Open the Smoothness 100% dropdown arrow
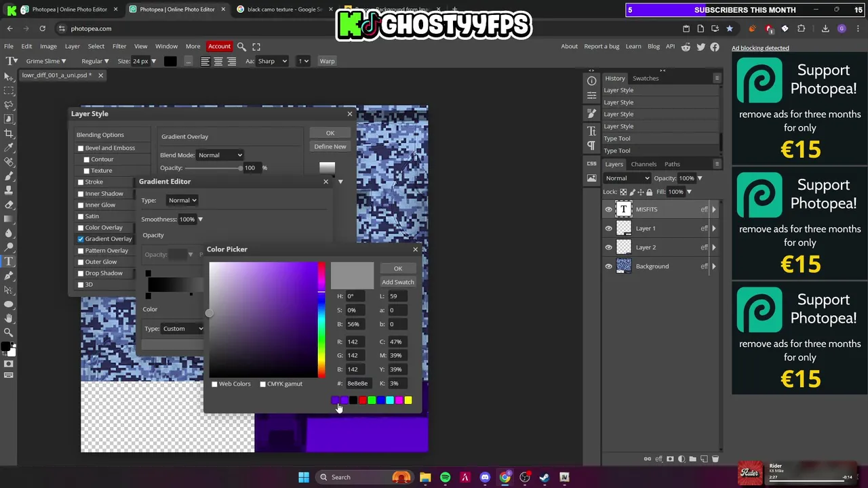The height and width of the screenshot is (488, 868). [x=200, y=219]
